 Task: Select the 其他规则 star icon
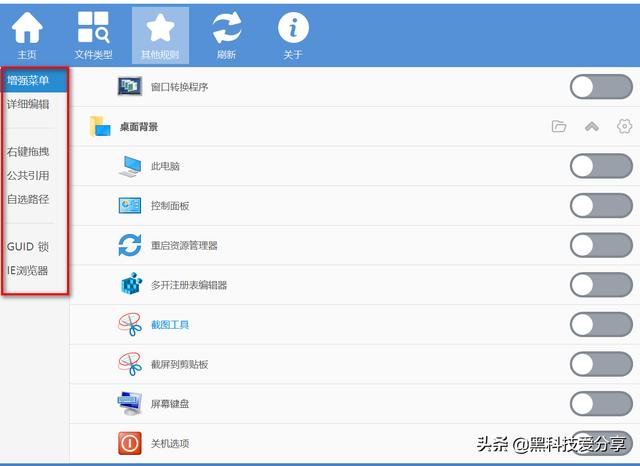(160, 28)
